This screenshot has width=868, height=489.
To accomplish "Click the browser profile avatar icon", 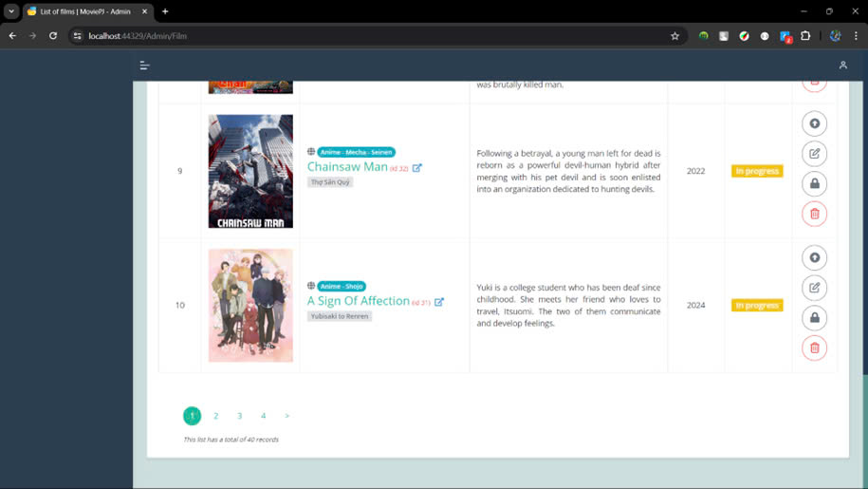I will pos(835,36).
